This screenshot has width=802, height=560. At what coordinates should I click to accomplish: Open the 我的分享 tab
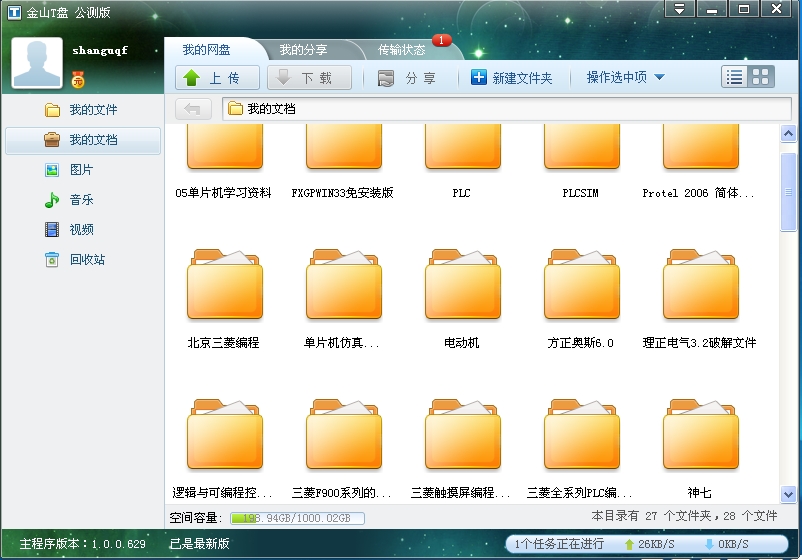[x=303, y=50]
